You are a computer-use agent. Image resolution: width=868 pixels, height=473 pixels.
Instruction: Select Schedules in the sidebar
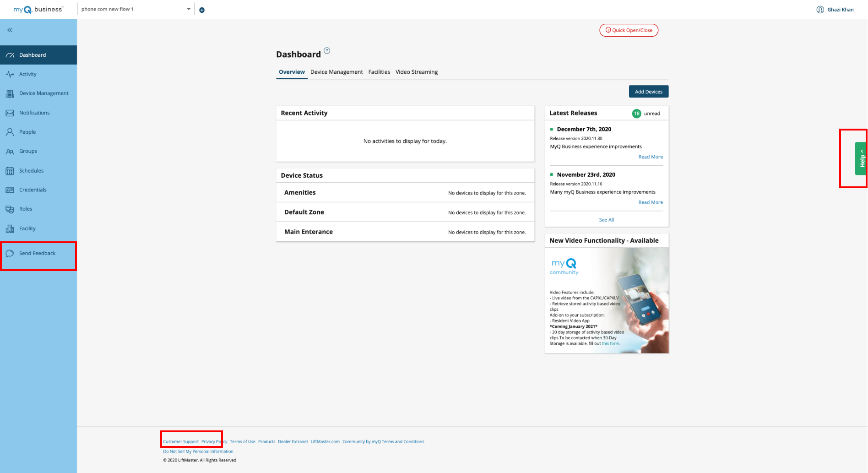click(32, 170)
